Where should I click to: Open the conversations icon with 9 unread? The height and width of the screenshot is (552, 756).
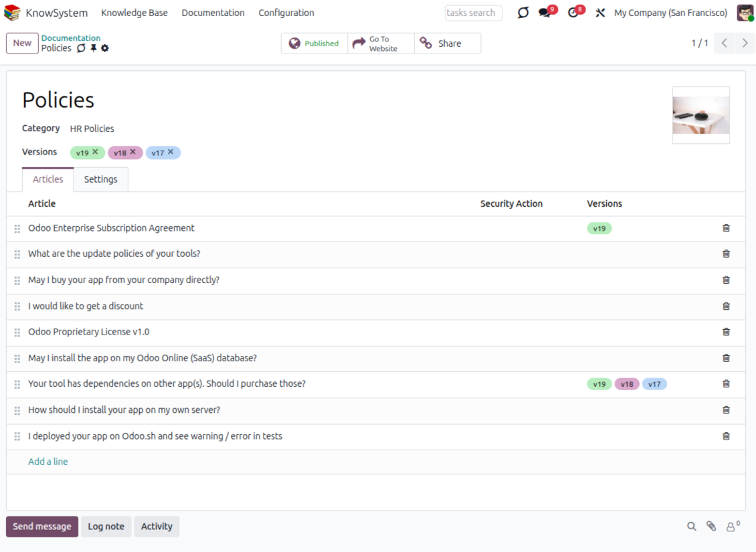[545, 13]
